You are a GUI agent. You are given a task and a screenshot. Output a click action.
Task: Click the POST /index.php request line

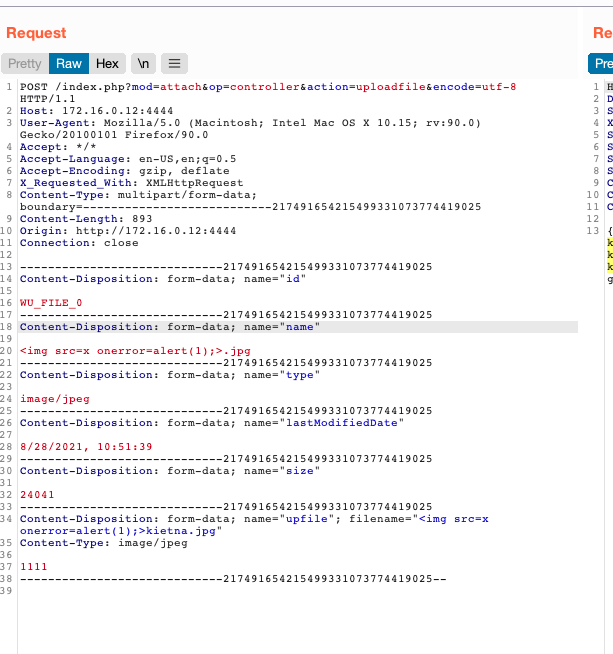point(268,87)
